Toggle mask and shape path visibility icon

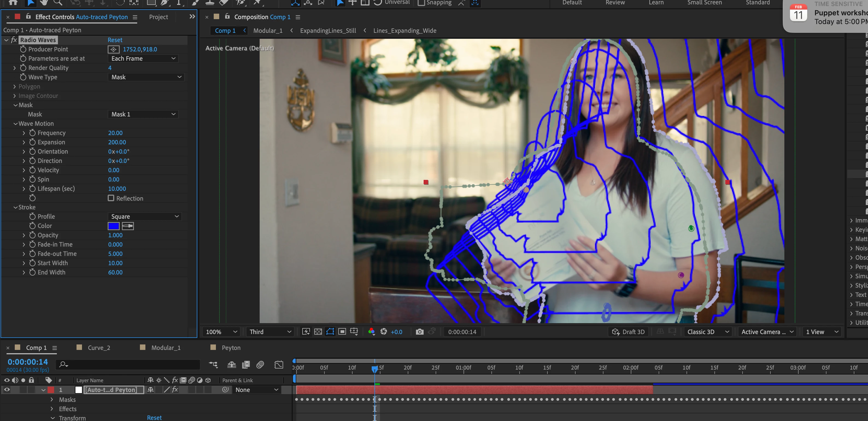coord(330,332)
